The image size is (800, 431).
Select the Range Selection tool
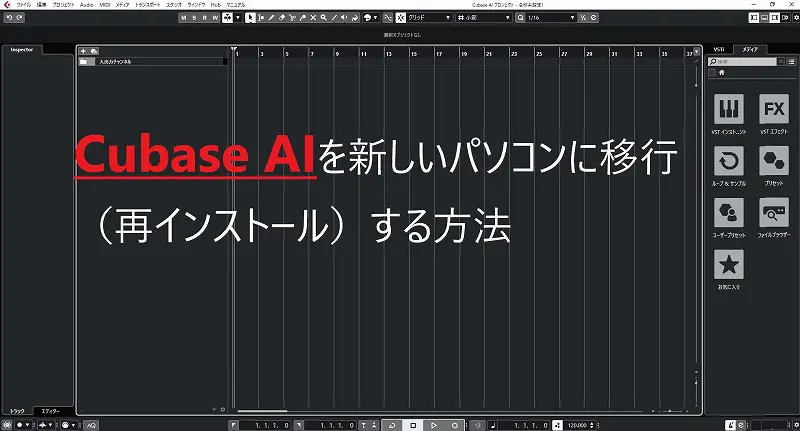(x=261, y=17)
